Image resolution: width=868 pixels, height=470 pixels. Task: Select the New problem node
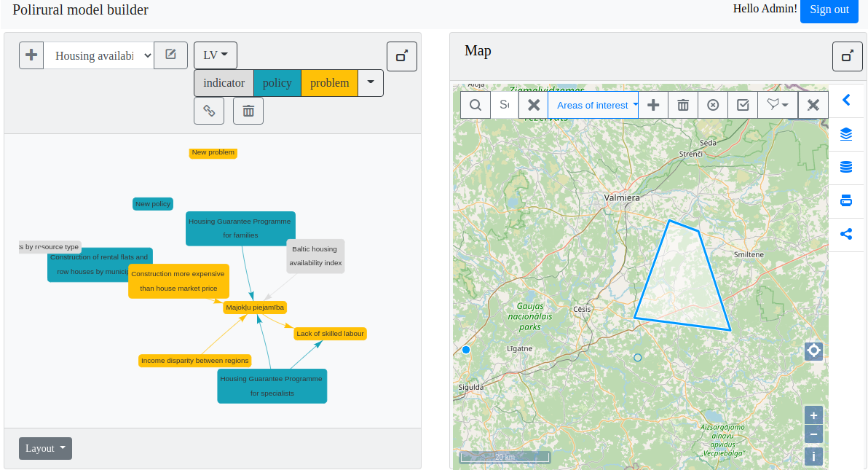pyautogui.click(x=213, y=152)
